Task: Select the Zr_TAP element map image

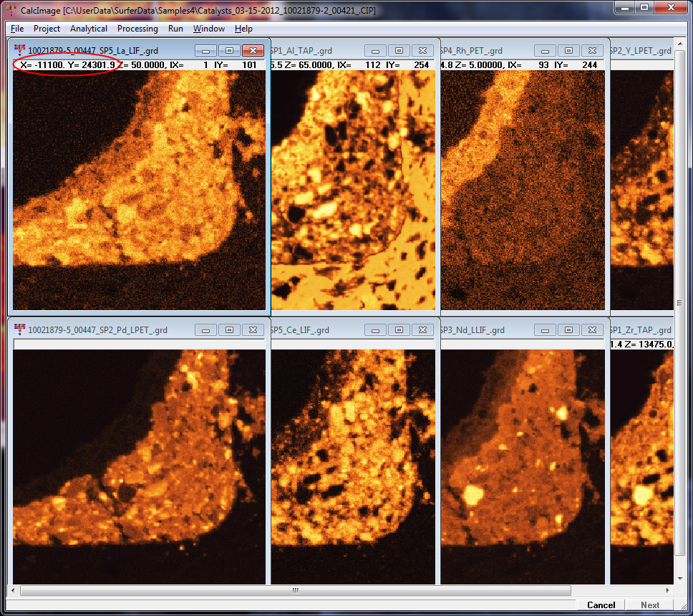Action: 641,466
